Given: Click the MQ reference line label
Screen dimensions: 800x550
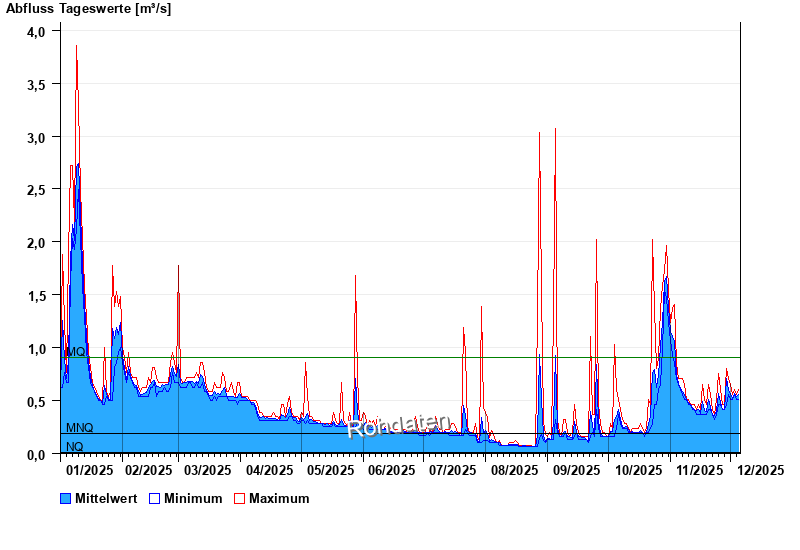Looking at the screenshot, I should click(x=76, y=352).
